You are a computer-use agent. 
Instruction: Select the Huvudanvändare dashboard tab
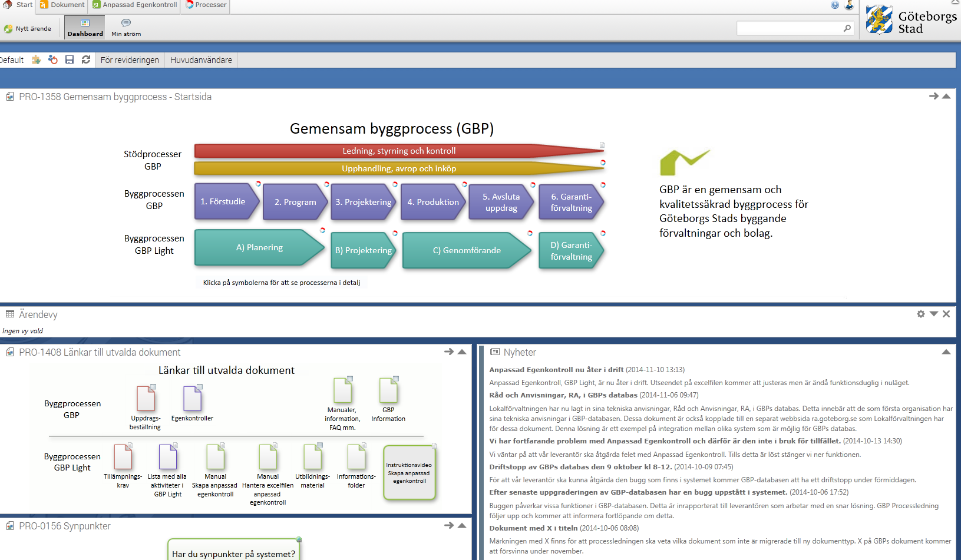tap(201, 60)
